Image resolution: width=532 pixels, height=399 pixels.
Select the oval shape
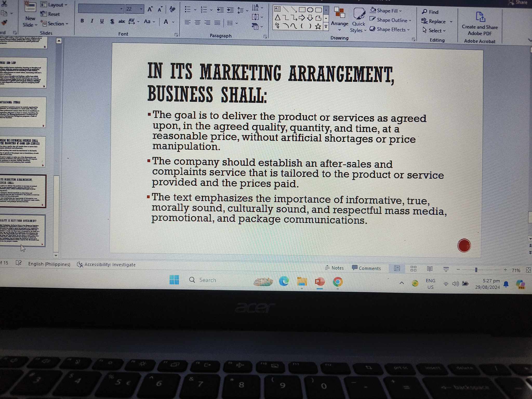[310, 10]
